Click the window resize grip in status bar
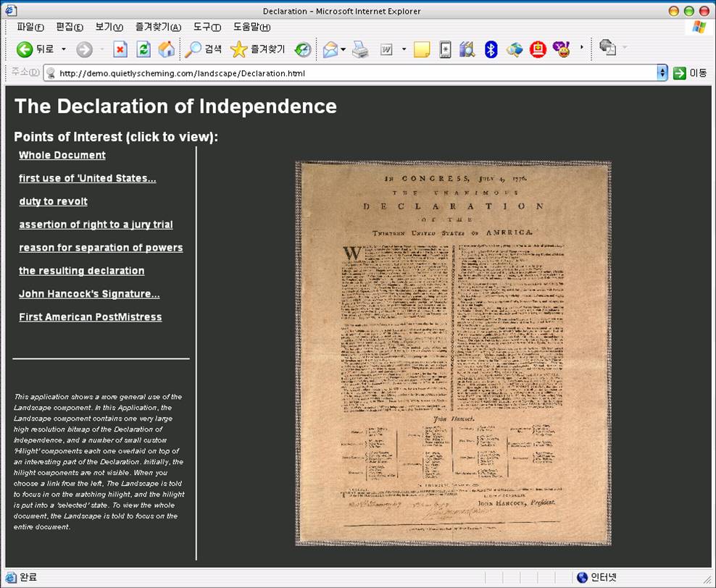Screen dimensions: 716x588 (x=708, y=580)
